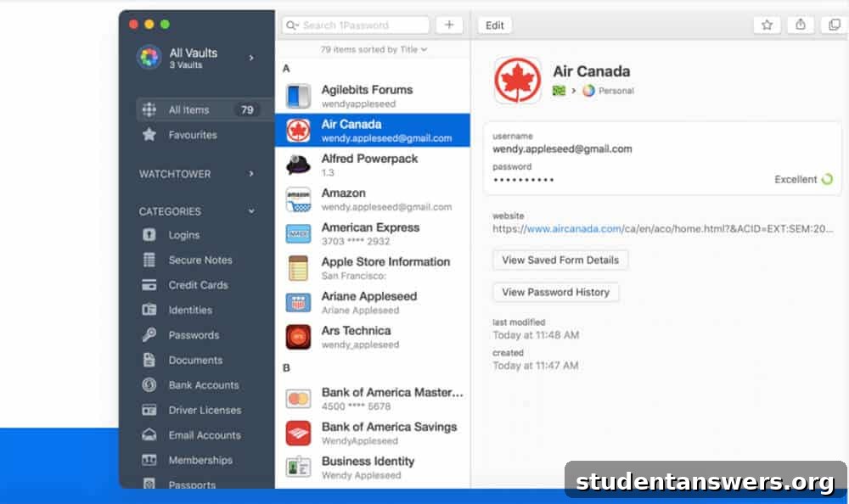Click the Amazon cart icon
The width and height of the screenshot is (849, 504).
[298, 199]
